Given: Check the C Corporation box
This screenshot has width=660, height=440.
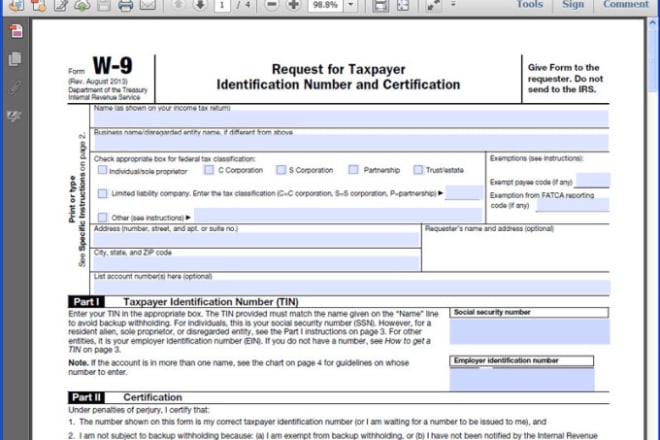Looking at the screenshot, I should tap(209, 170).
